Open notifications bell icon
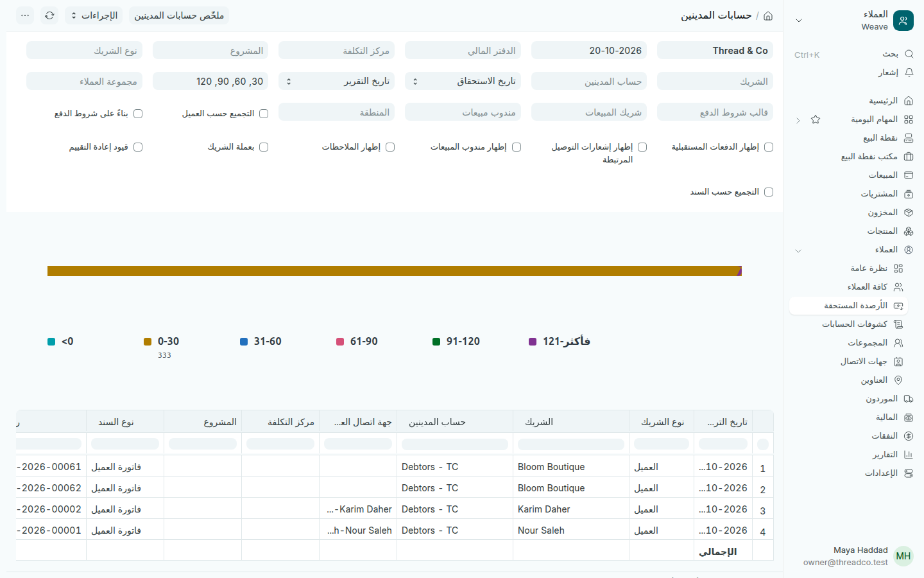The width and height of the screenshot is (924, 578). [909, 73]
